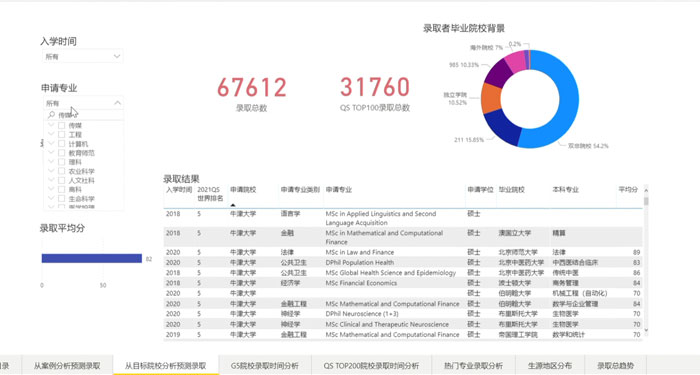Click the 帝国理工学院 cell
700x375 pixels.
coord(518,334)
